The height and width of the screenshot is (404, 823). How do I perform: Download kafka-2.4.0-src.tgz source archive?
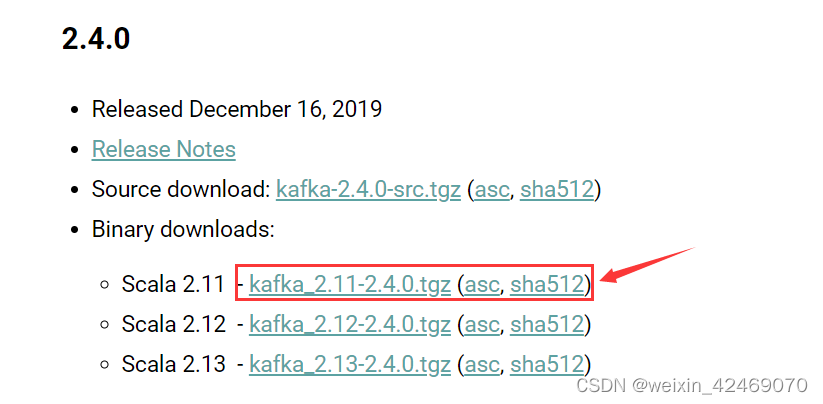coord(368,189)
